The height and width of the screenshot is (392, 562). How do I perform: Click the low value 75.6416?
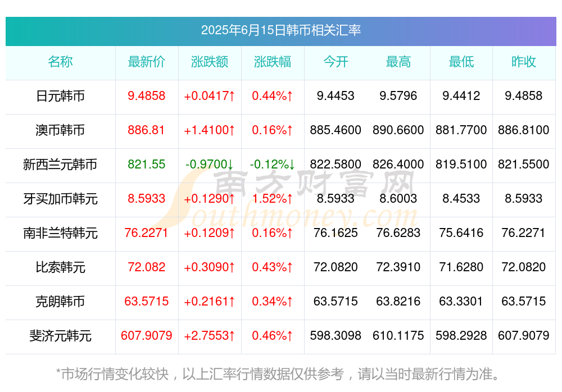click(x=461, y=233)
